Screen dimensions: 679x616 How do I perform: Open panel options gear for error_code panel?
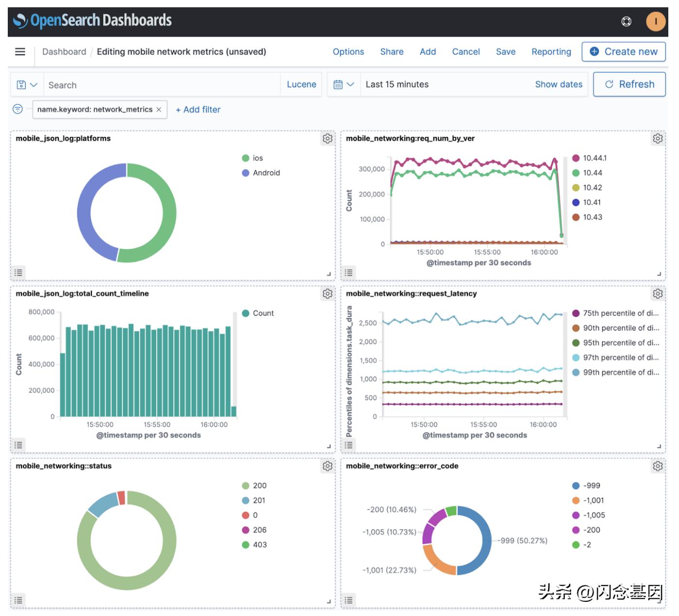[658, 466]
